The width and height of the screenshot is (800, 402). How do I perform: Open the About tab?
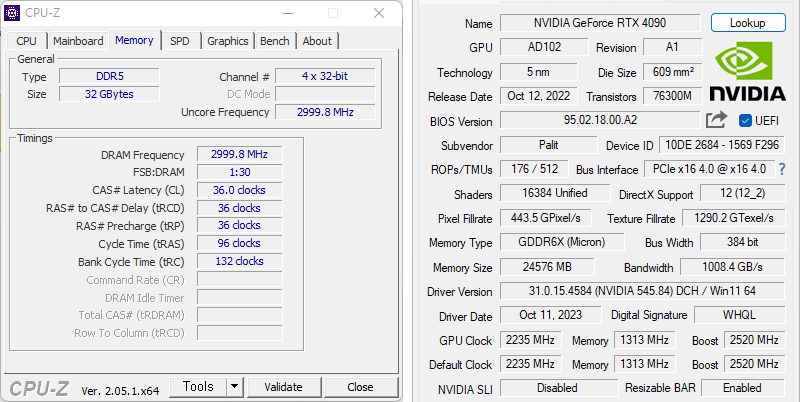click(x=317, y=41)
